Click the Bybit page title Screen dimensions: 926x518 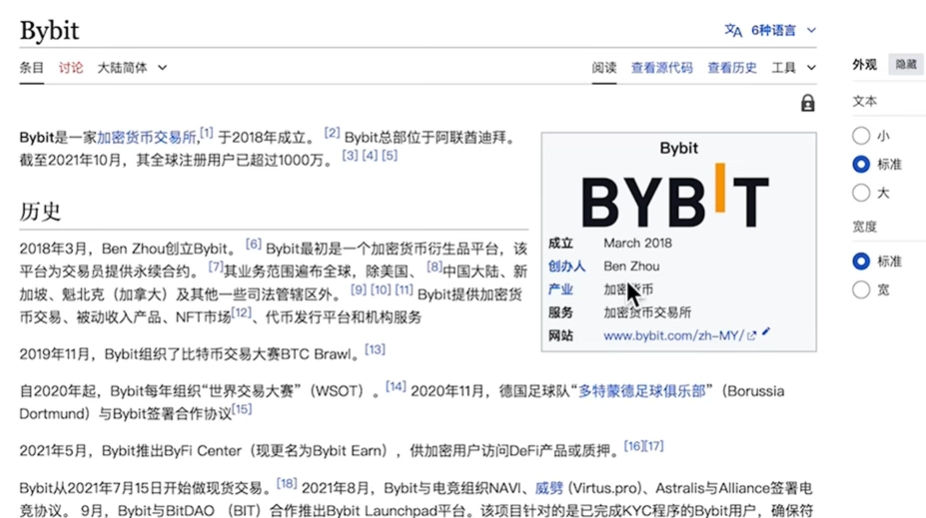(49, 30)
